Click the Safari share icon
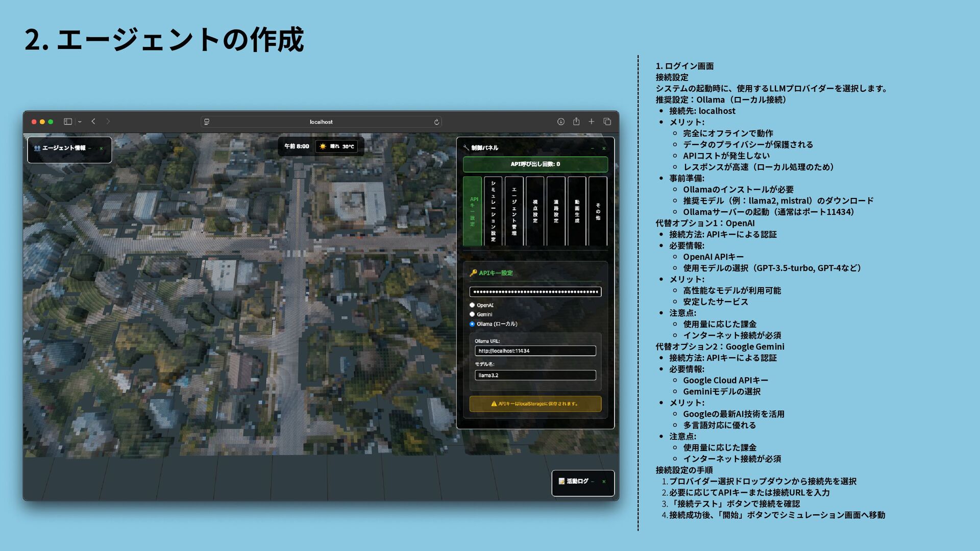 [x=576, y=121]
